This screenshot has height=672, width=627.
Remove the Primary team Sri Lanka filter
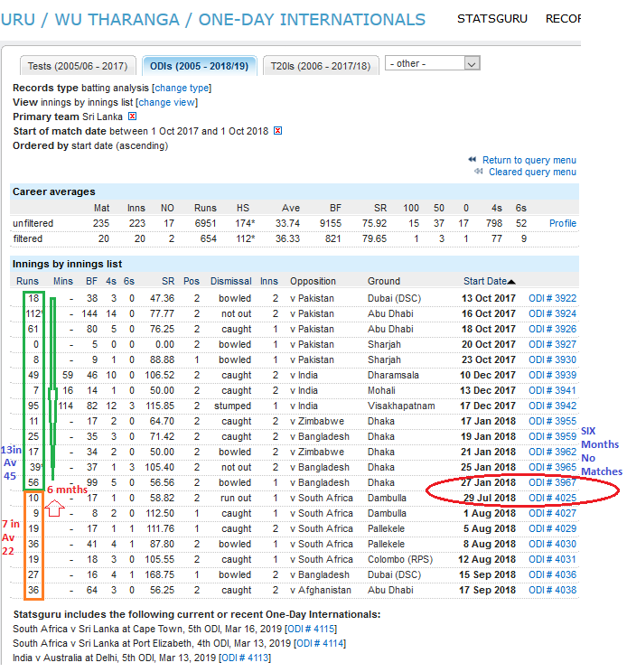(133, 117)
